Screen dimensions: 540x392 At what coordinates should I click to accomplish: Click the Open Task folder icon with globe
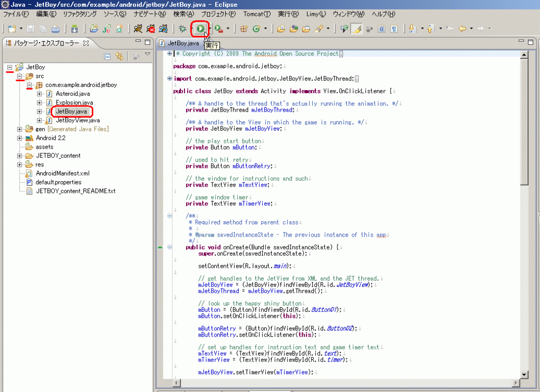[294, 28]
